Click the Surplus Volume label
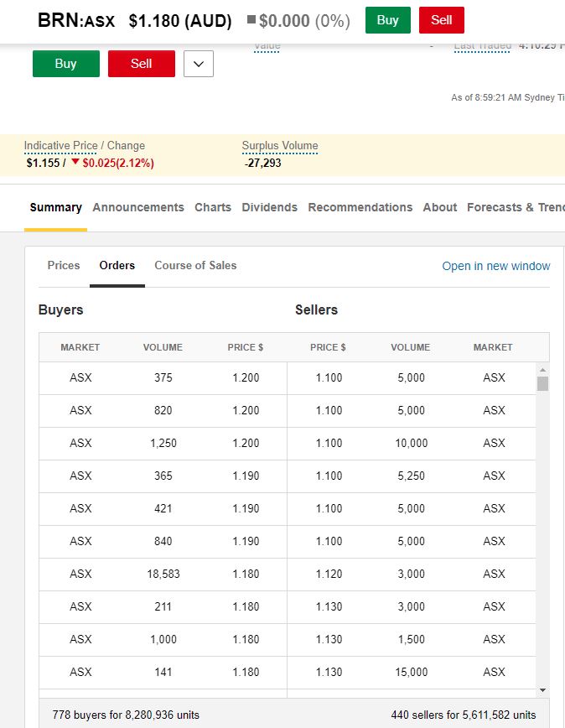The width and height of the screenshot is (565, 728). 280,146
